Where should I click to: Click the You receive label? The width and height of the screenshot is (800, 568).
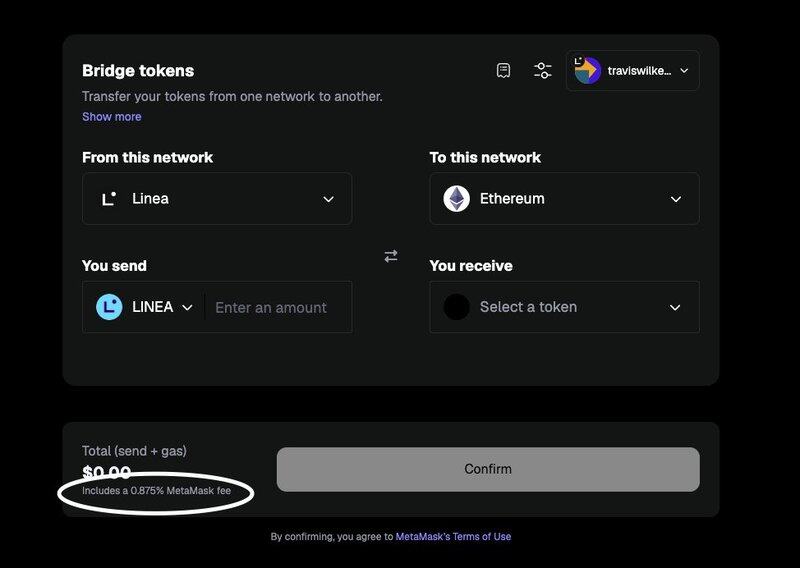click(x=471, y=265)
